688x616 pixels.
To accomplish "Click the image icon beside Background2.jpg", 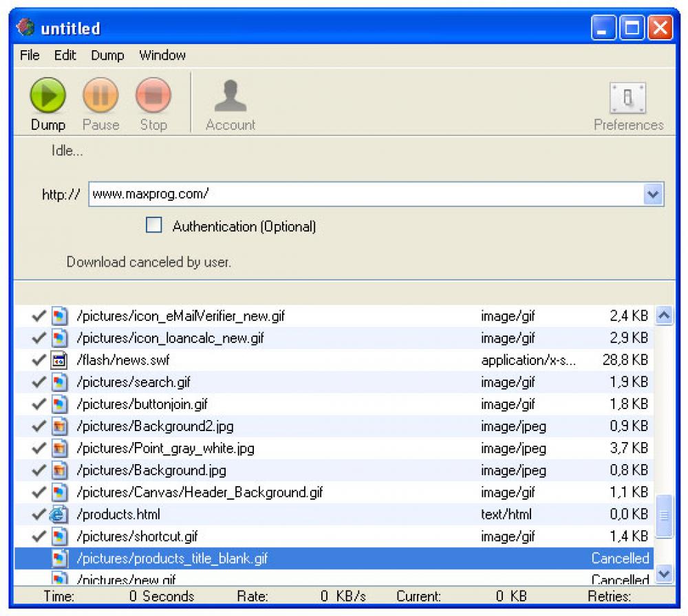I will (x=59, y=426).
